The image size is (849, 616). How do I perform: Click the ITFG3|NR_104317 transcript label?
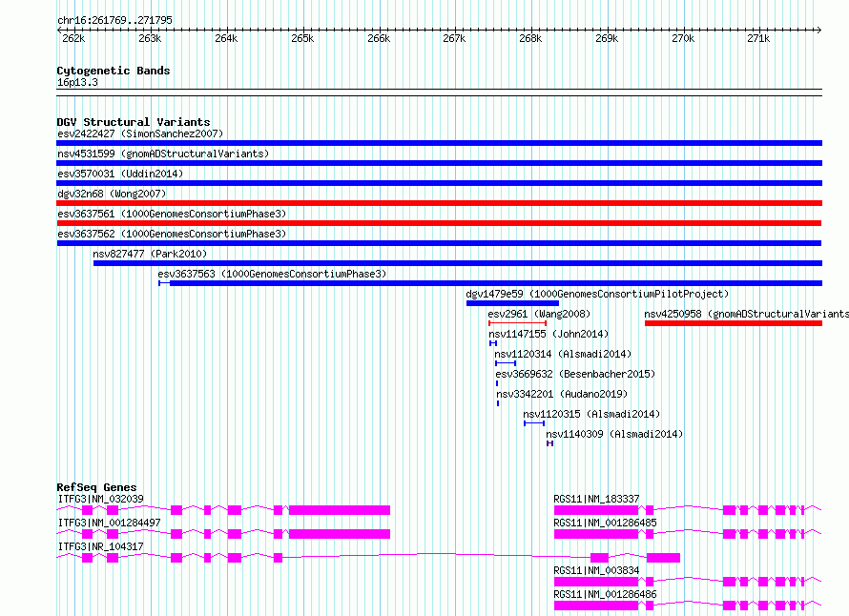(101, 546)
